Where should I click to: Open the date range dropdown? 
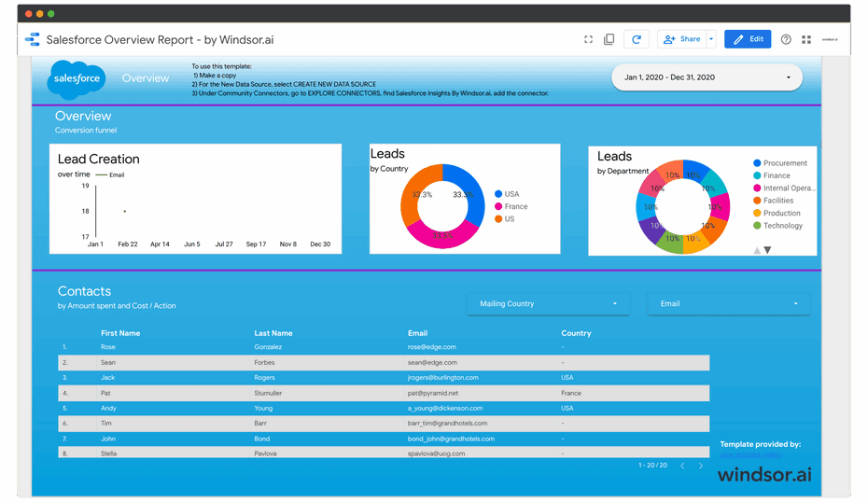[707, 77]
